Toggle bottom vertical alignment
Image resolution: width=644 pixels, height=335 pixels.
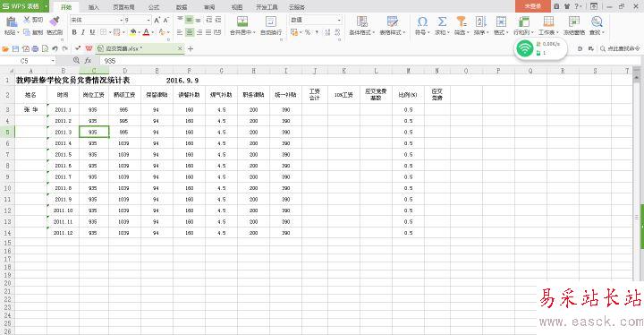click(199, 20)
